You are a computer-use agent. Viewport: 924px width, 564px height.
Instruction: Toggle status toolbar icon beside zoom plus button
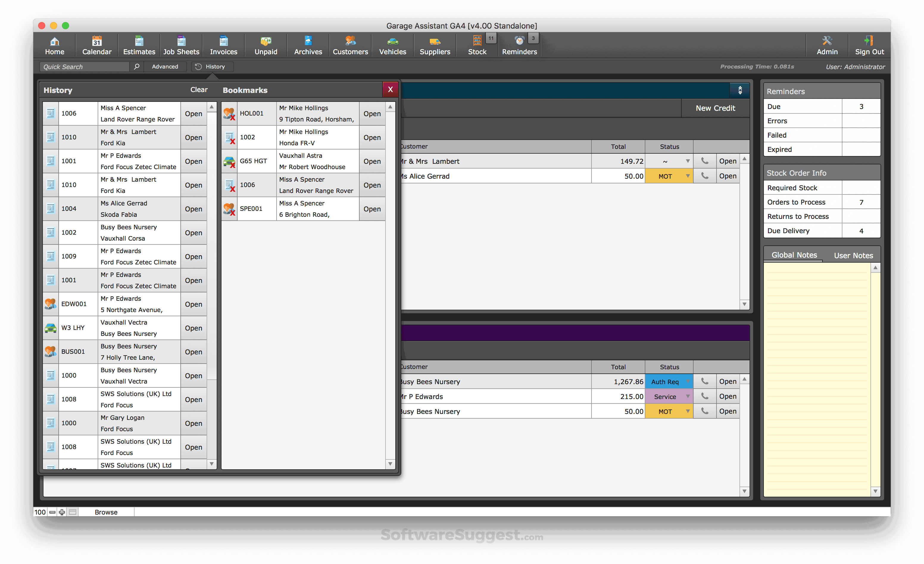73,512
